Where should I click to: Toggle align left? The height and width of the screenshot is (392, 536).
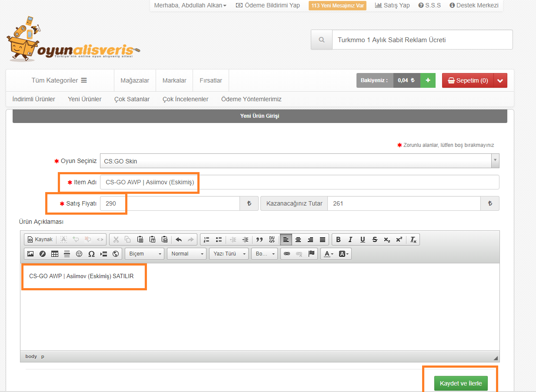(286, 239)
